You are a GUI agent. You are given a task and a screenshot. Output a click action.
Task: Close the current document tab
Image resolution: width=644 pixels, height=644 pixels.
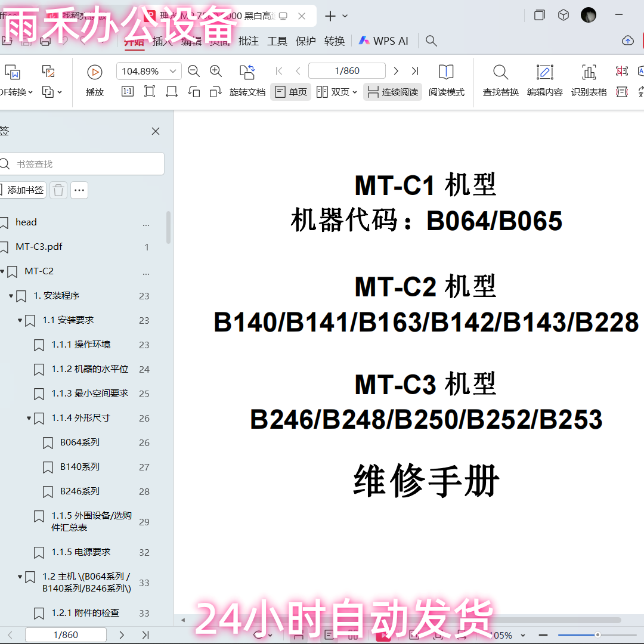302,16
